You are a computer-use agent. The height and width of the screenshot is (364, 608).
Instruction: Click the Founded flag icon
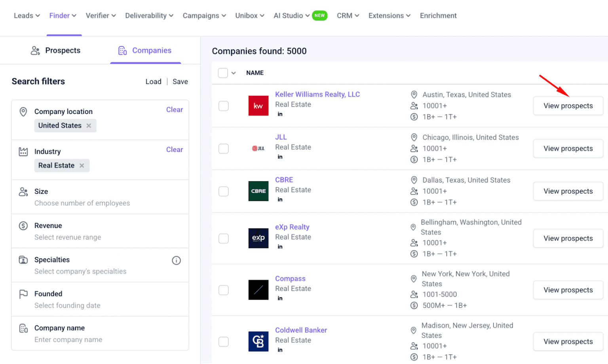23,294
